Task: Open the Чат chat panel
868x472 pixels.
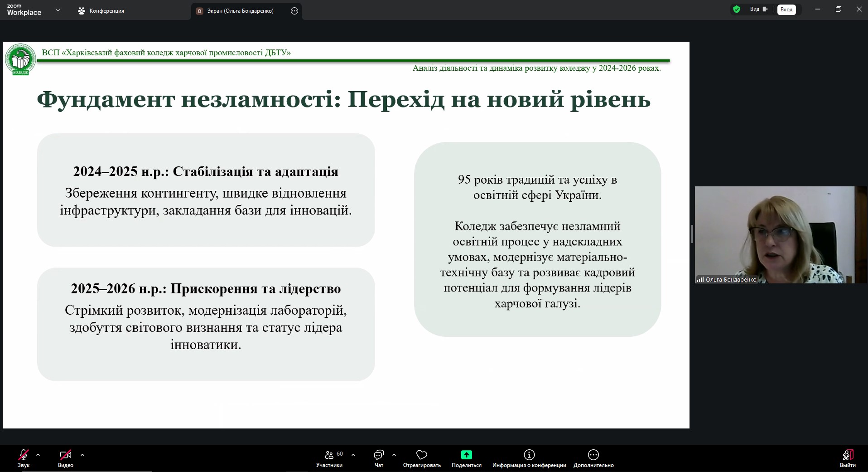Action: [x=379, y=458]
